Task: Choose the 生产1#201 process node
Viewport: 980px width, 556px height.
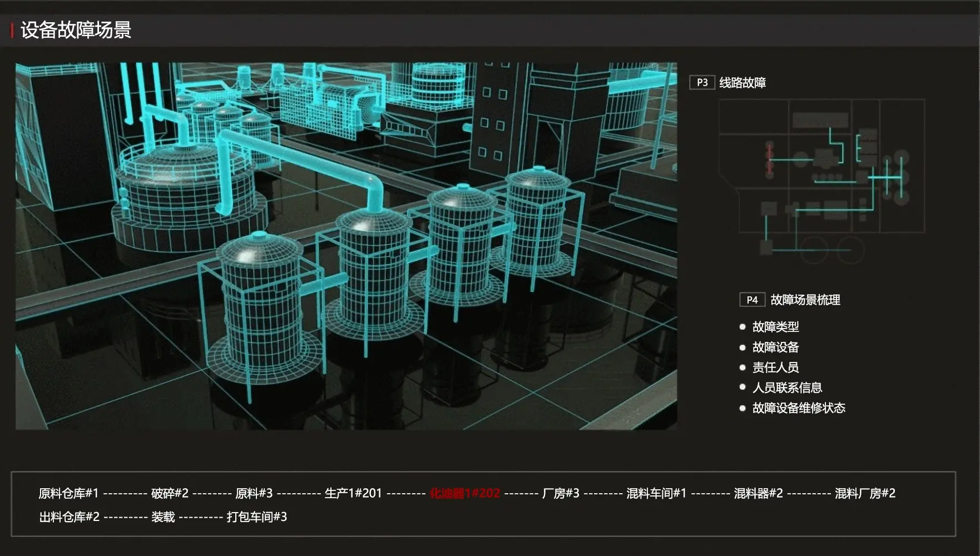Action: click(353, 493)
